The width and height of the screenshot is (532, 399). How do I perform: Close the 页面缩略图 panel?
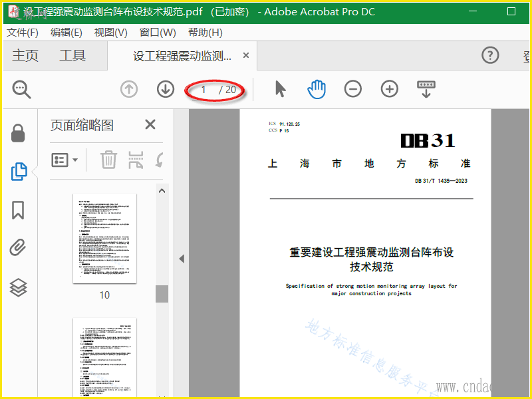[150, 124]
